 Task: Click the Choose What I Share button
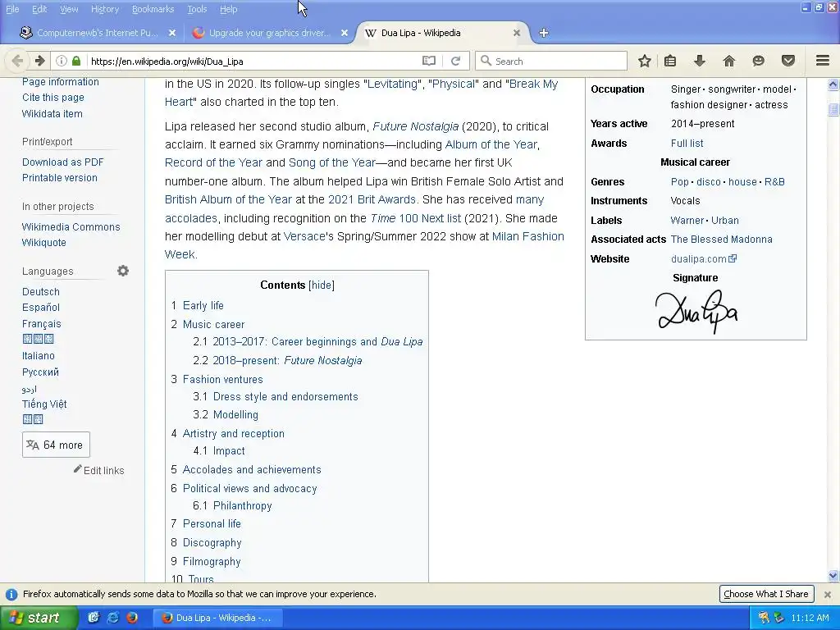(766, 594)
